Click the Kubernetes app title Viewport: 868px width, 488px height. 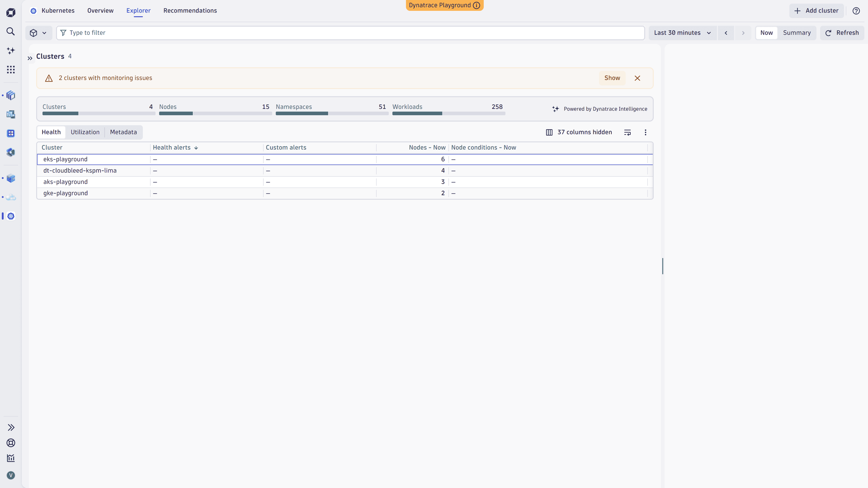click(x=58, y=11)
